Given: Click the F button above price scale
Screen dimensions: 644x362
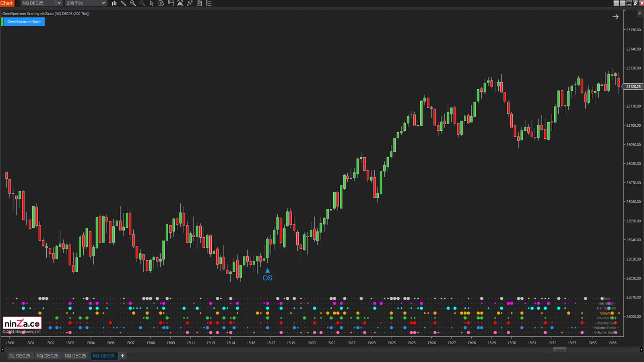Looking at the screenshot, I should tap(640, 14).
